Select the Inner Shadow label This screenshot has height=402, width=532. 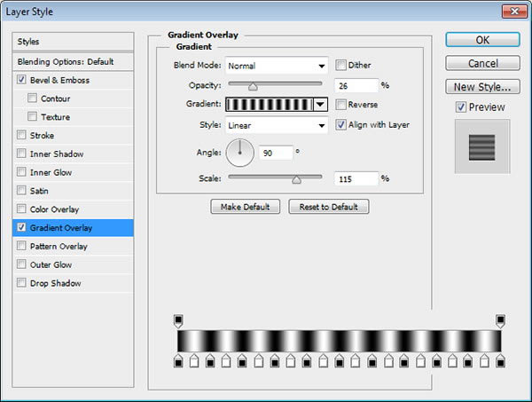(57, 154)
